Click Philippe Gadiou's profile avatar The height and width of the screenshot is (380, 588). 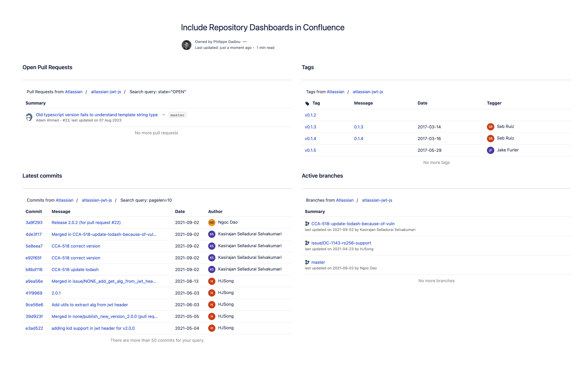187,45
